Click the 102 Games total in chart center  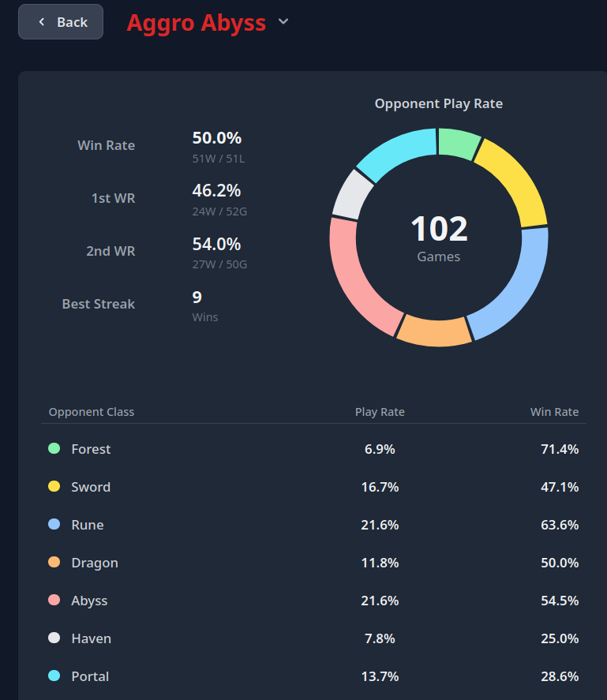tap(439, 238)
